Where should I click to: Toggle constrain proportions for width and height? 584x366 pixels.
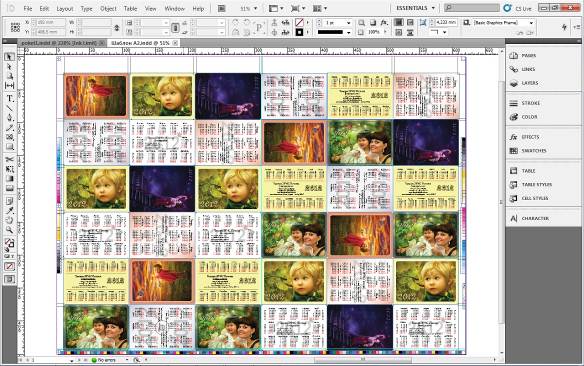(117, 28)
